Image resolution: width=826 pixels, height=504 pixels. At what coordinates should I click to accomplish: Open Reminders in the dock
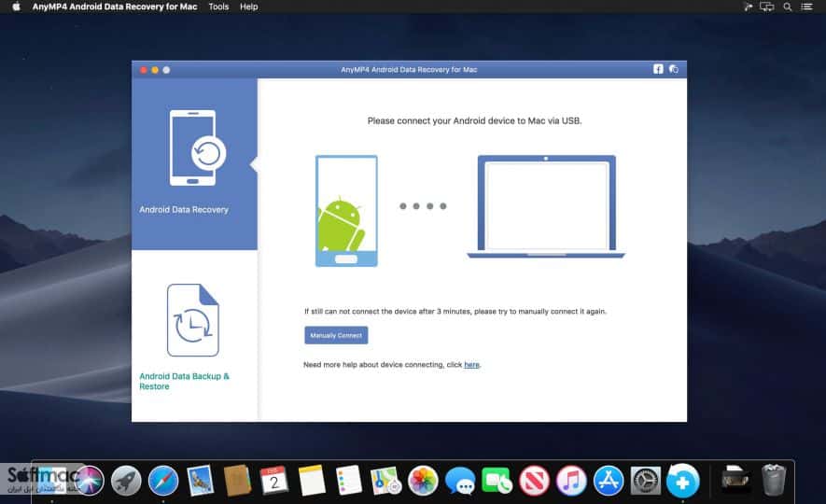[349, 481]
